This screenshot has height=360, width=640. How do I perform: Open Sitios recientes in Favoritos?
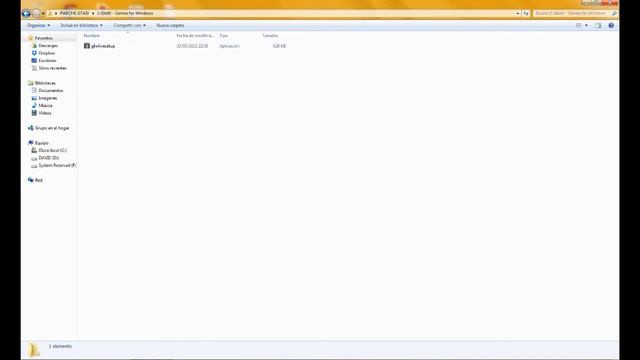click(x=52, y=68)
